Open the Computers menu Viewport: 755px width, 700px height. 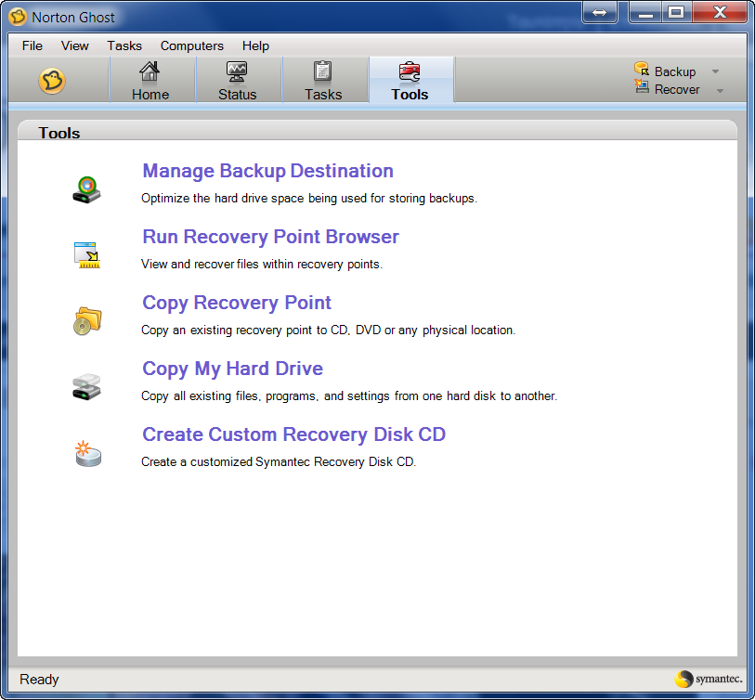tap(191, 45)
